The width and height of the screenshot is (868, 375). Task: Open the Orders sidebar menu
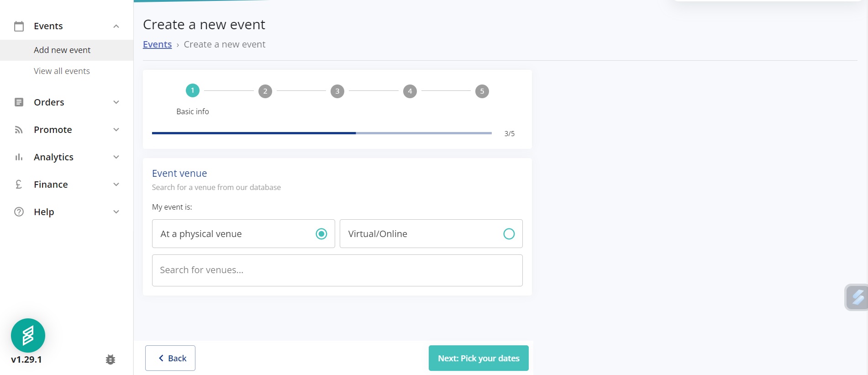pos(67,102)
